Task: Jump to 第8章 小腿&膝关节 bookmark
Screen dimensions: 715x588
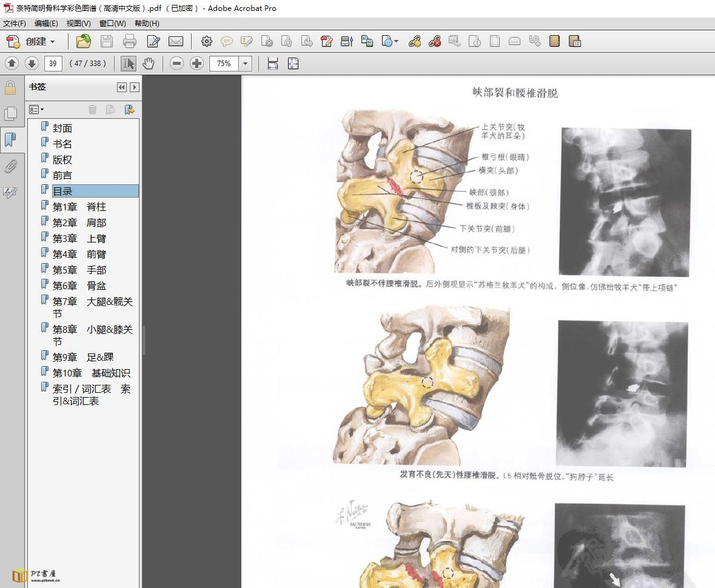Action: click(93, 335)
